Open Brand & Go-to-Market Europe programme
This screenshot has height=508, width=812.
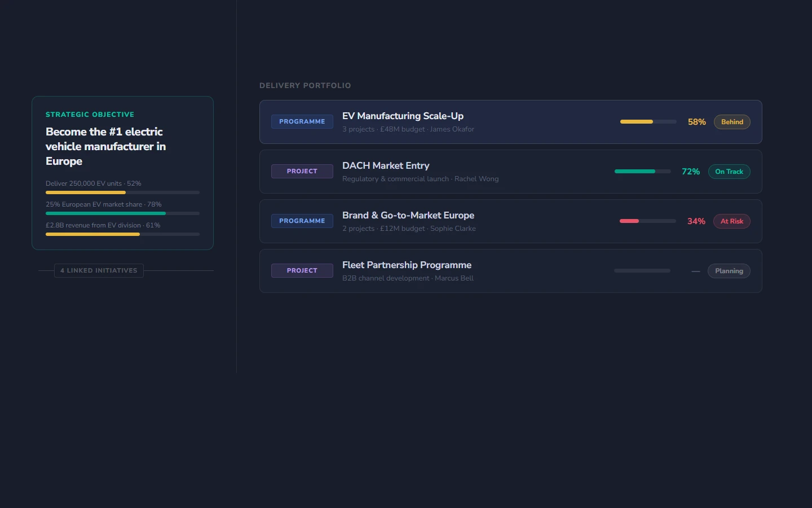408,215
